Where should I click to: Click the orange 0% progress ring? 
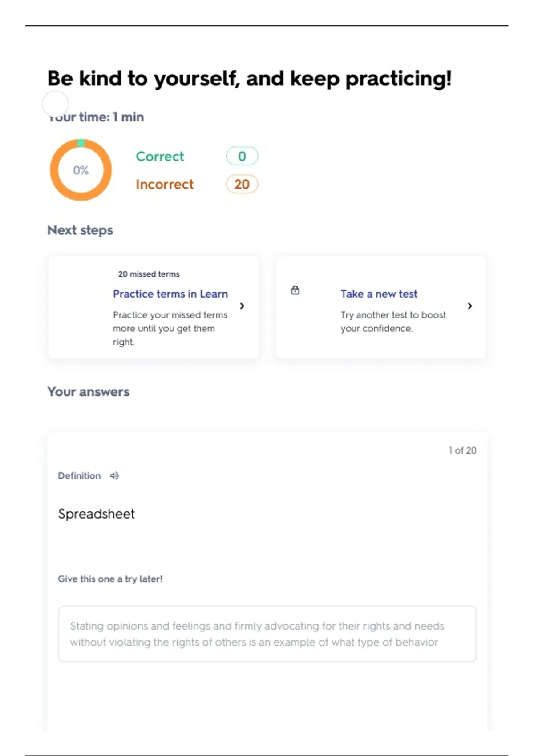(80, 170)
